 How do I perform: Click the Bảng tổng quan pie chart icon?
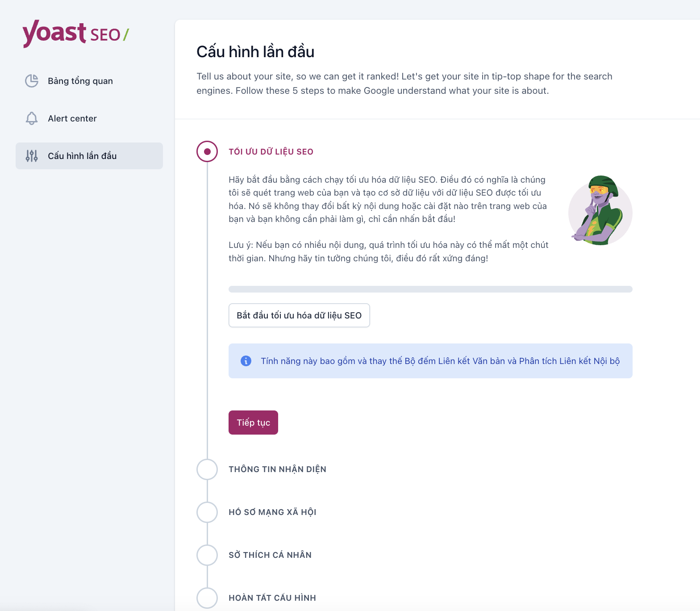(x=32, y=81)
